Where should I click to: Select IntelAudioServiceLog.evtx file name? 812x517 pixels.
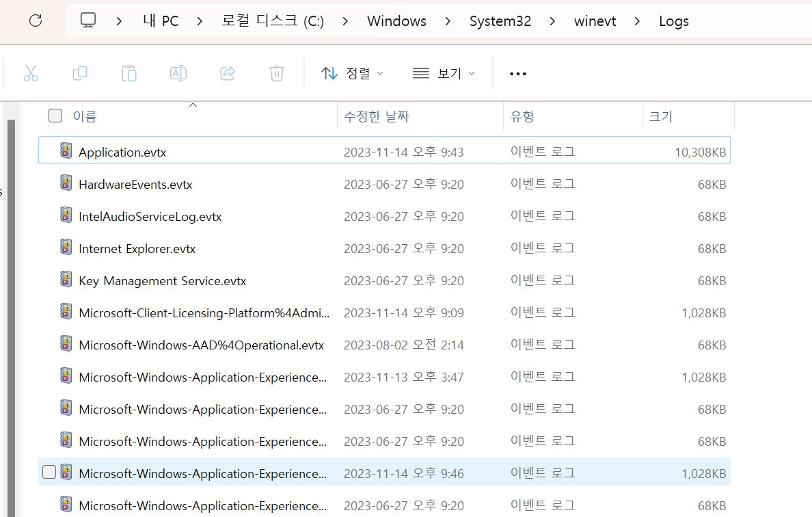pos(150,217)
